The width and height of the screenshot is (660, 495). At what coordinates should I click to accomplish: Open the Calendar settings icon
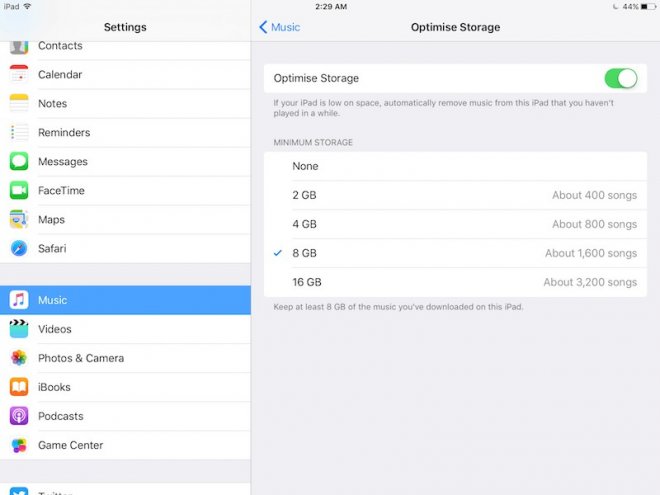(19, 75)
